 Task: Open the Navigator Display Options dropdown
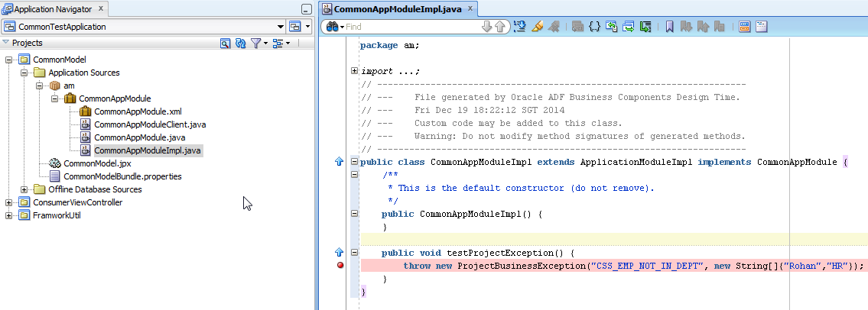point(281,43)
